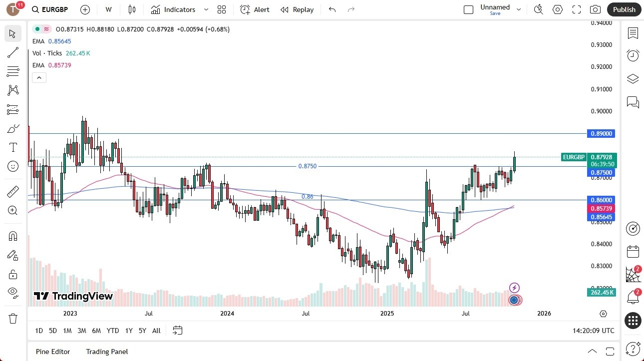Select the Text annotation tool
The width and height of the screenshot is (644, 361).
(x=13, y=147)
